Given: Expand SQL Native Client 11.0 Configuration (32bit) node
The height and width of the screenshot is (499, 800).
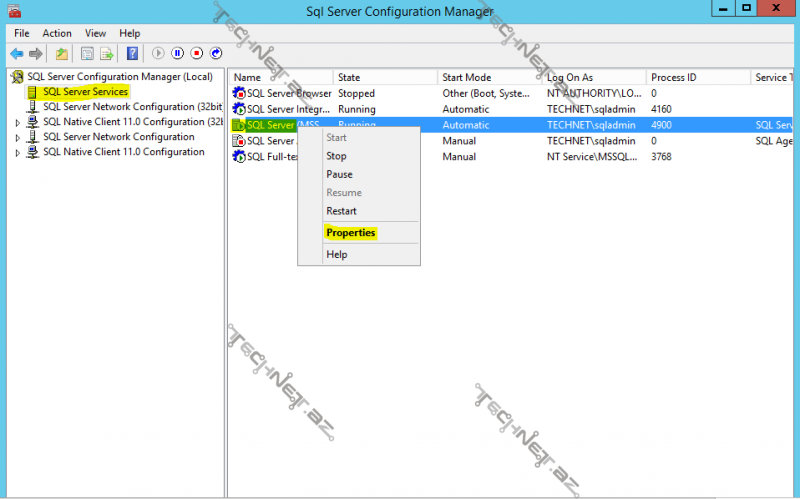Looking at the screenshot, I should click(17, 122).
